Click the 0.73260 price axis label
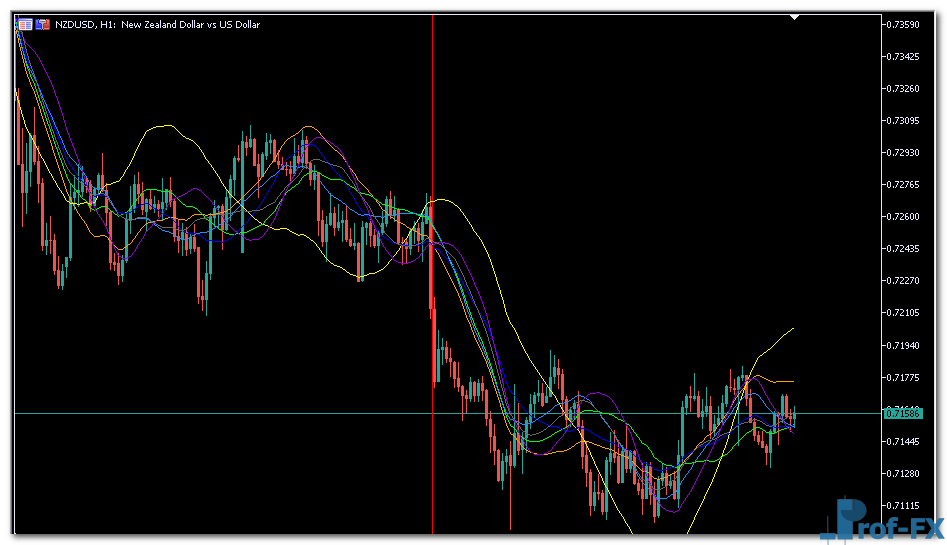 (904, 88)
